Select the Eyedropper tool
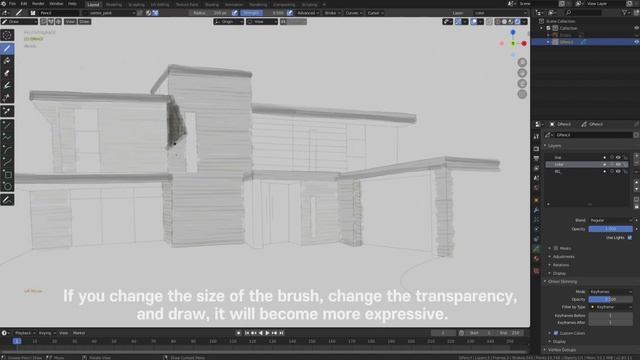 pyautogui.click(x=7, y=111)
